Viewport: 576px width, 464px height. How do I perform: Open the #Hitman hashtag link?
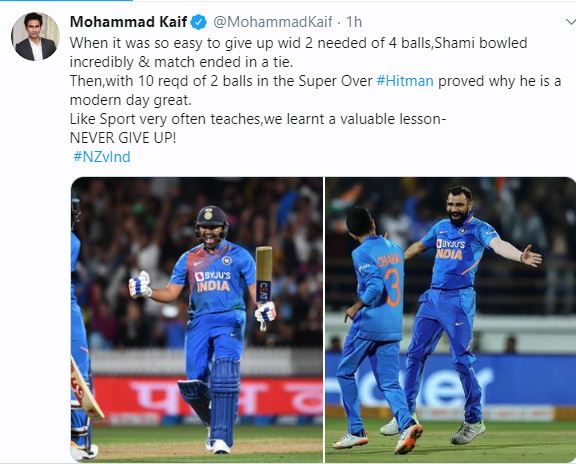405,81
